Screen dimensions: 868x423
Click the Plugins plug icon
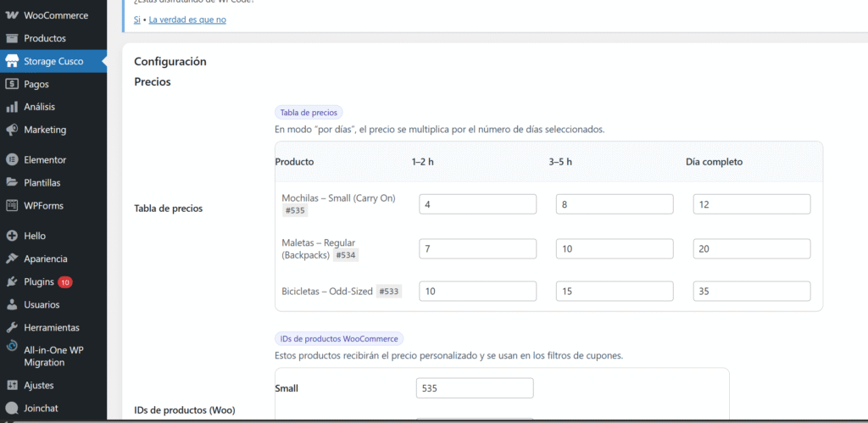click(x=12, y=281)
